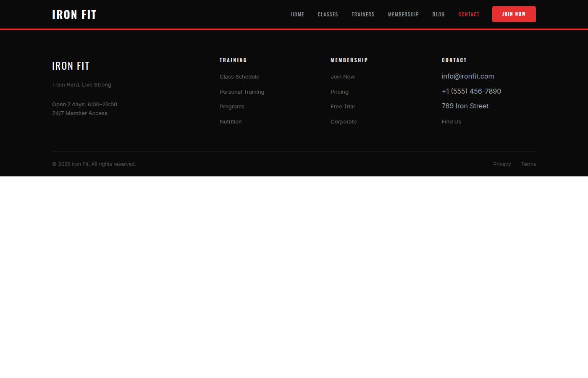Image resolution: width=588 pixels, height=378 pixels.
Task: Click Join Now under Membership column
Action: [x=343, y=76]
